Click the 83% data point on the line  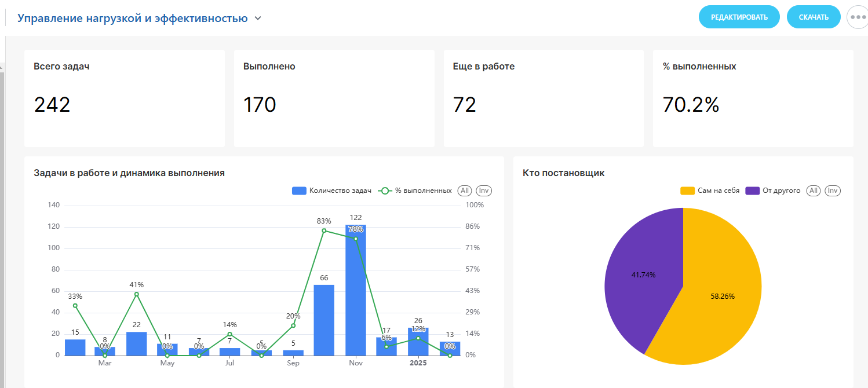tap(324, 230)
